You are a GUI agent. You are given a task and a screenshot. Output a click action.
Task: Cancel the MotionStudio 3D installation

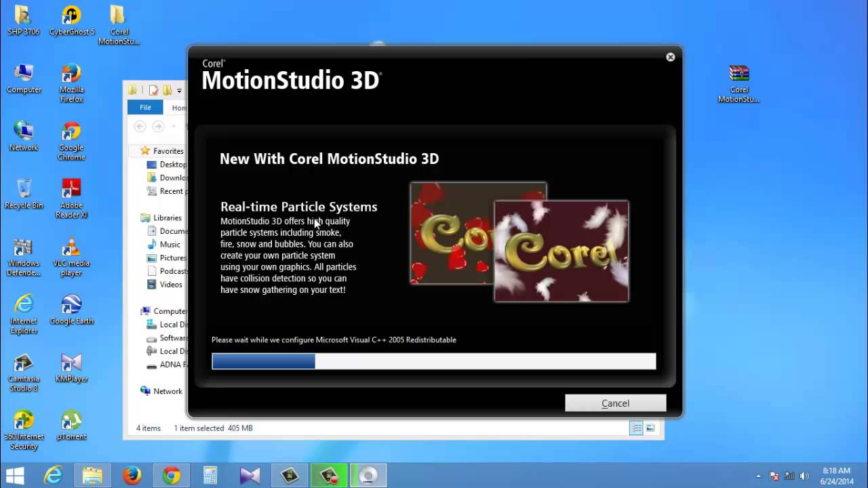(x=615, y=403)
